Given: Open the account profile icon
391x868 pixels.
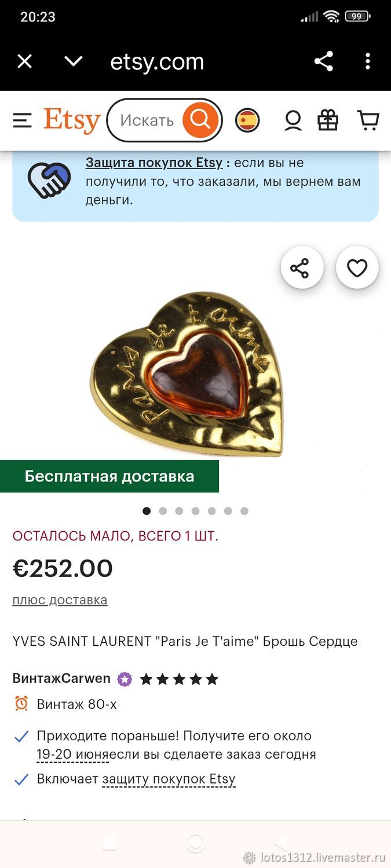Looking at the screenshot, I should click(293, 120).
